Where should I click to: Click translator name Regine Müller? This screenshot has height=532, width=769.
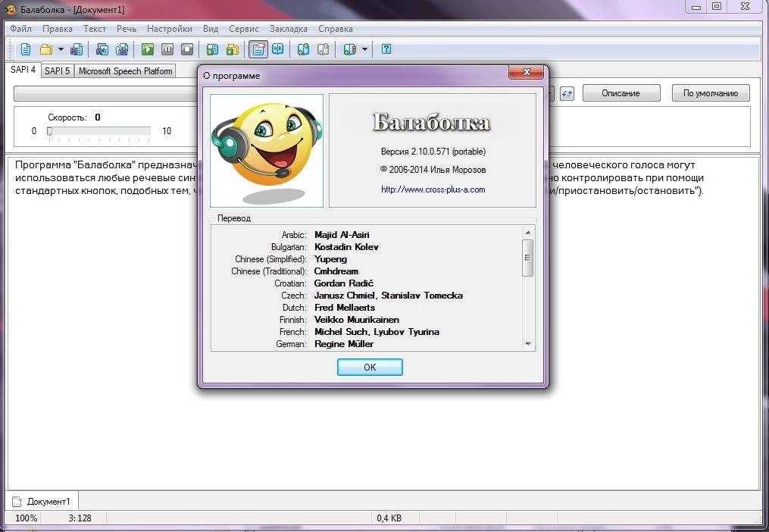pyautogui.click(x=344, y=344)
